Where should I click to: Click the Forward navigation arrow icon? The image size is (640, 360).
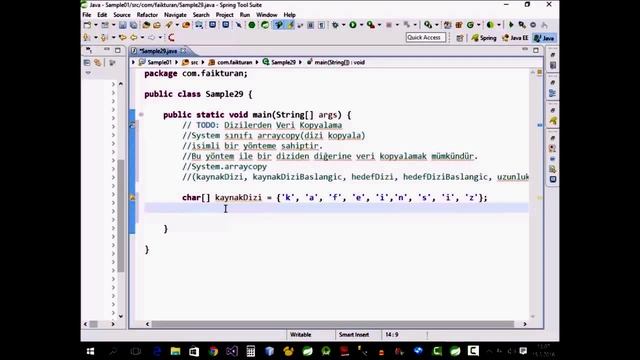pos(151,38)
